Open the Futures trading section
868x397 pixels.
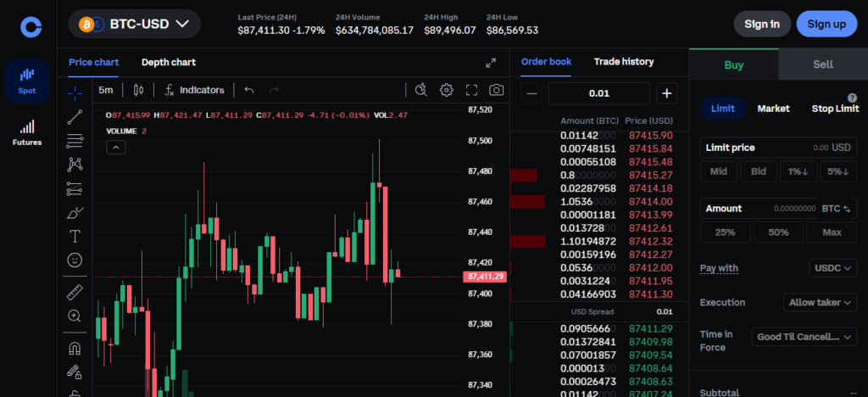pos(27,133)
